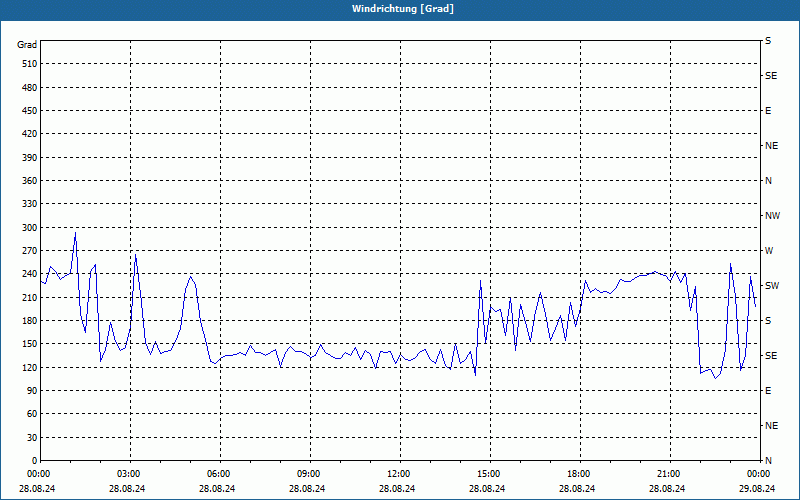The width and height of the screenshot is (800, 500).
Task: Pick the 150 label on the left axis
Action: pos(30,344)
